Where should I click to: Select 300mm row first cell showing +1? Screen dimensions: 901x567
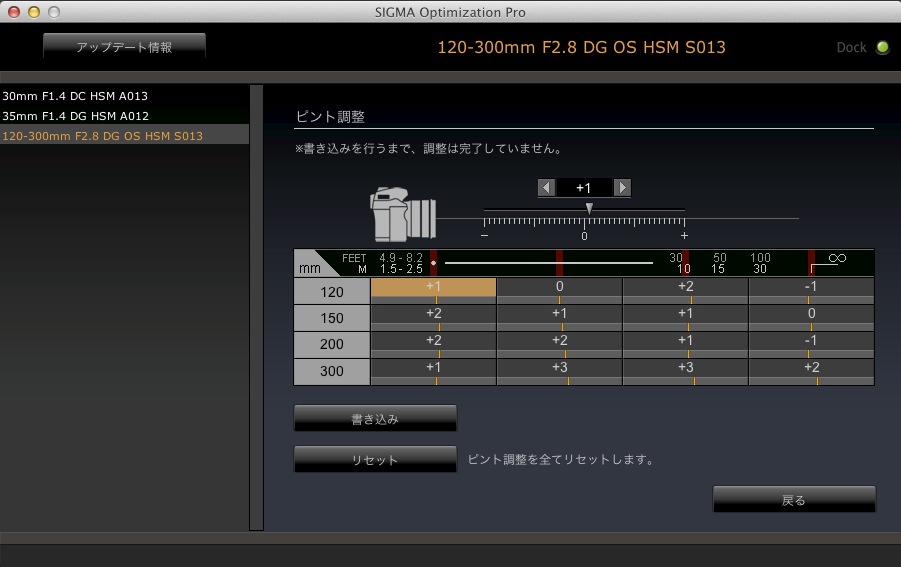[433, 372]
